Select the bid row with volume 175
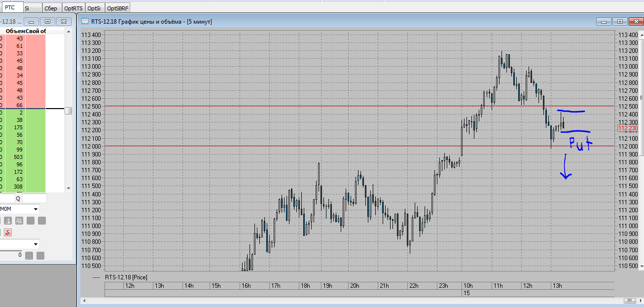Image resolution: width=644 pixels, height=307 pixels. point(23,127)
